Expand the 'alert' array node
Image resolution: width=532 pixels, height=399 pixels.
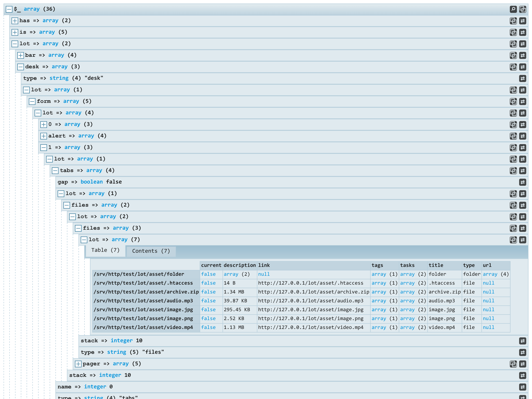(43, 136)
